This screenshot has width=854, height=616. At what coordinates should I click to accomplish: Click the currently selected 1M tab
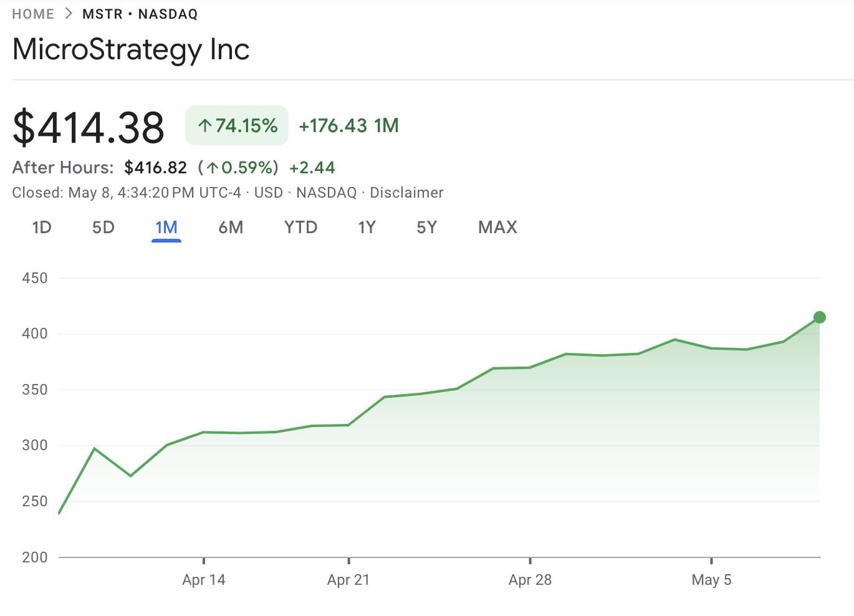166,228
